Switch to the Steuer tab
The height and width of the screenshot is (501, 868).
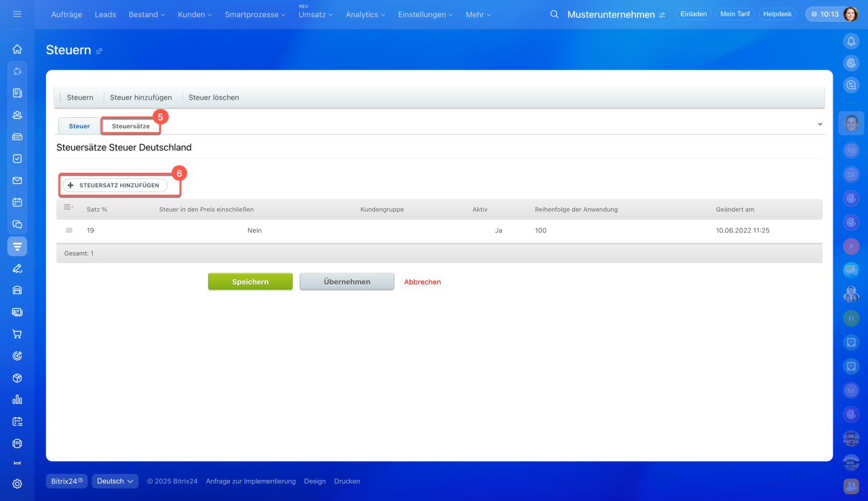(x=79, y=126)
